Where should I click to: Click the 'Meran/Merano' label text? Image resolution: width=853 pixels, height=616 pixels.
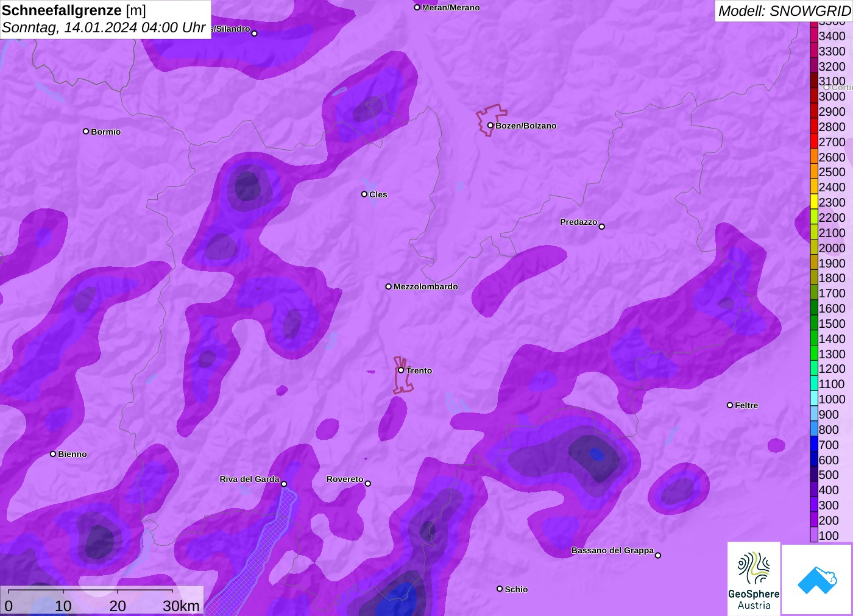click(451, 7)
